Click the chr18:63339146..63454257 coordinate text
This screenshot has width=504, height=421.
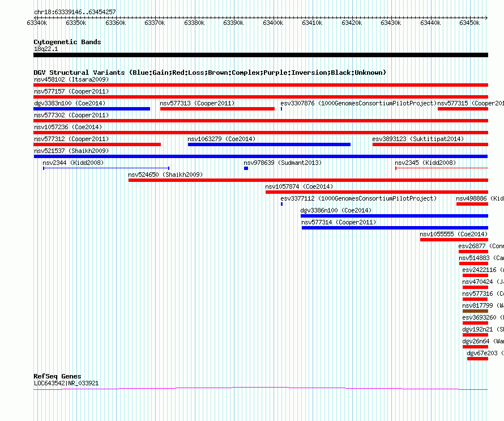75,12
